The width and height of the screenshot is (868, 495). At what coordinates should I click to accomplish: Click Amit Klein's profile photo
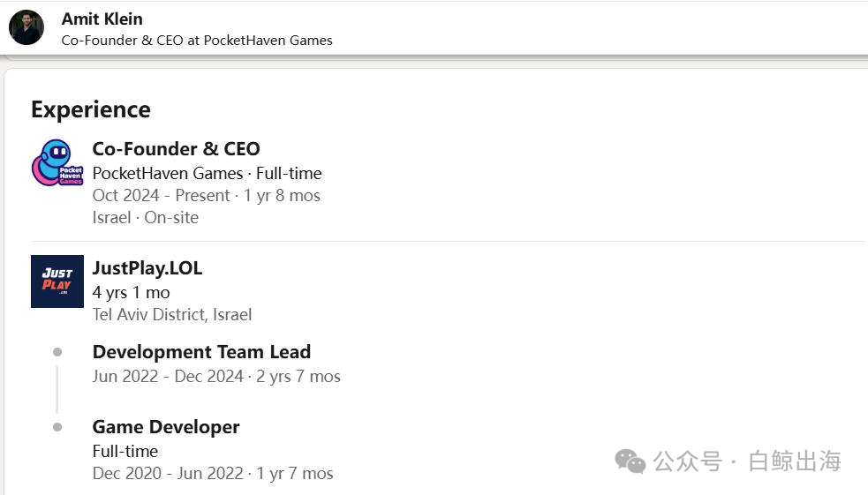click(26, 27)
